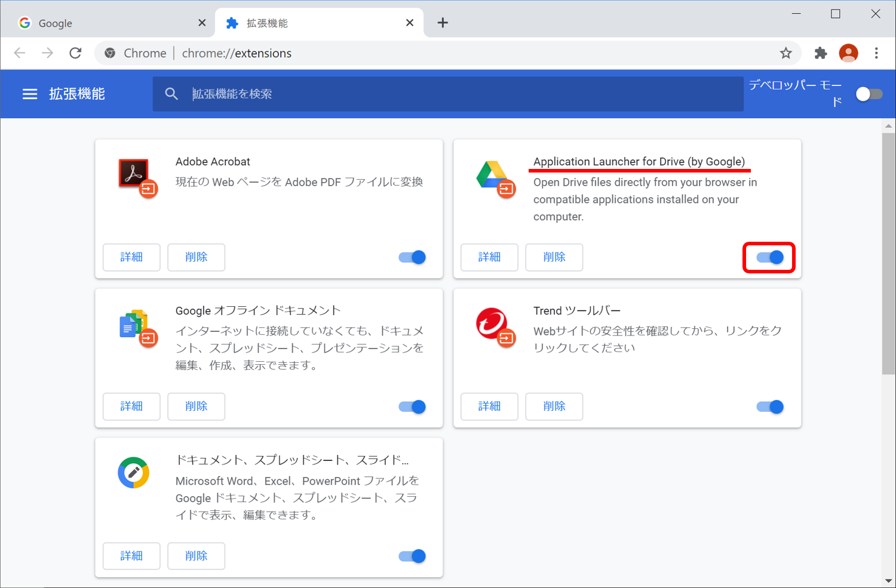896x588 pixels.
Task: Reload the page
Action: [x=75, y=53]
